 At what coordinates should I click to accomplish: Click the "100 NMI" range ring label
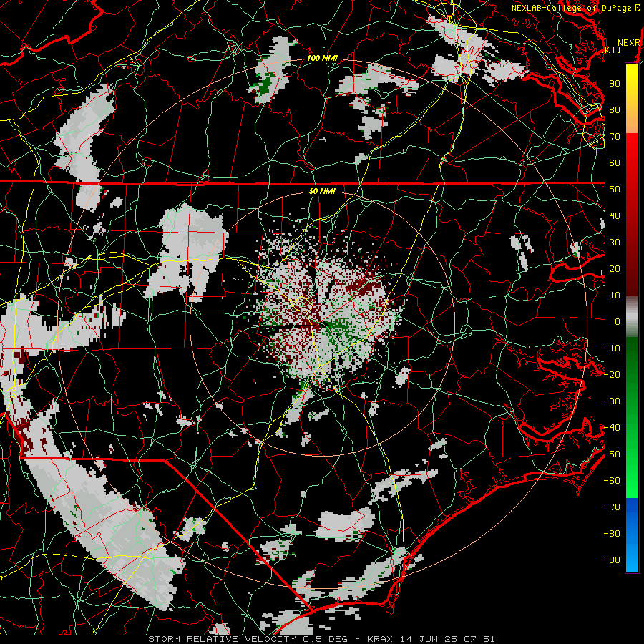click(322, 59)
